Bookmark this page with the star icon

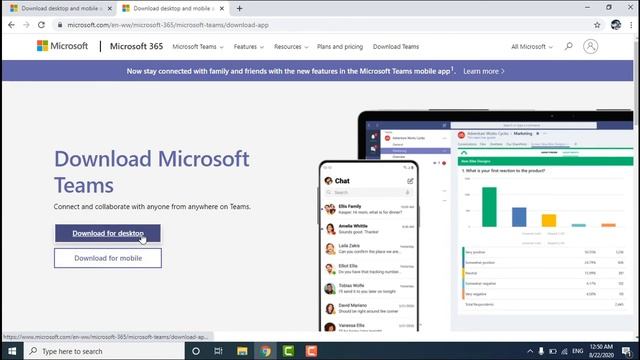click(597, 25)
